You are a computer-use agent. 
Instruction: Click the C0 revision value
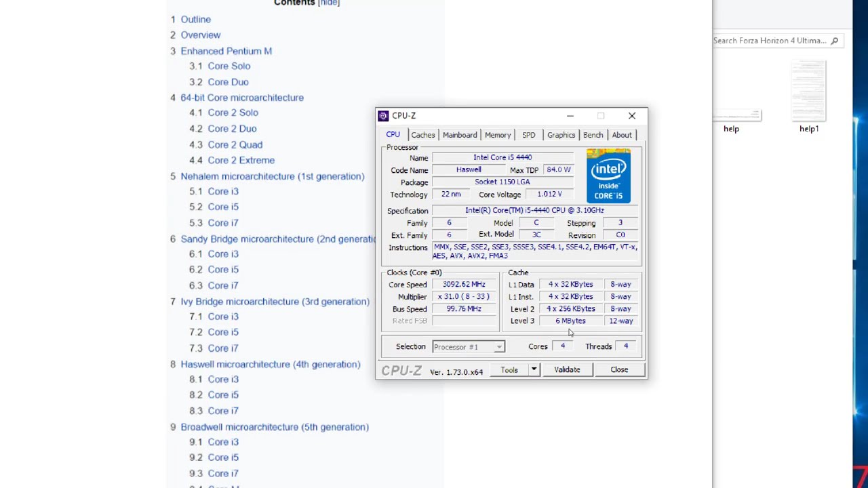click(x=620, y=235)
